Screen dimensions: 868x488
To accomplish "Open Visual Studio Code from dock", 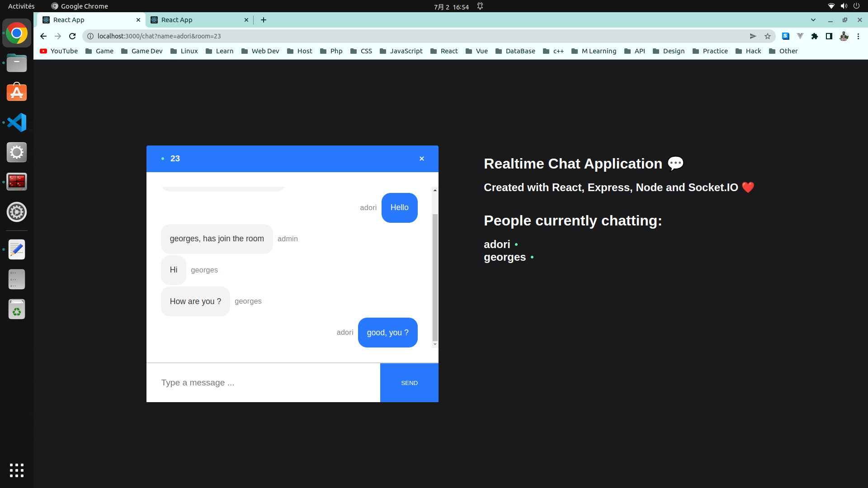I will tap(17, 122).
